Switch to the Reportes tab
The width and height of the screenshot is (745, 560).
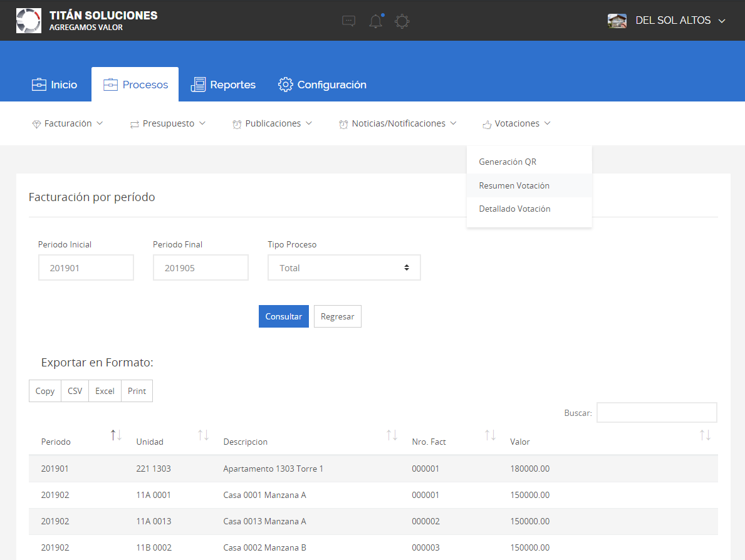224,85
